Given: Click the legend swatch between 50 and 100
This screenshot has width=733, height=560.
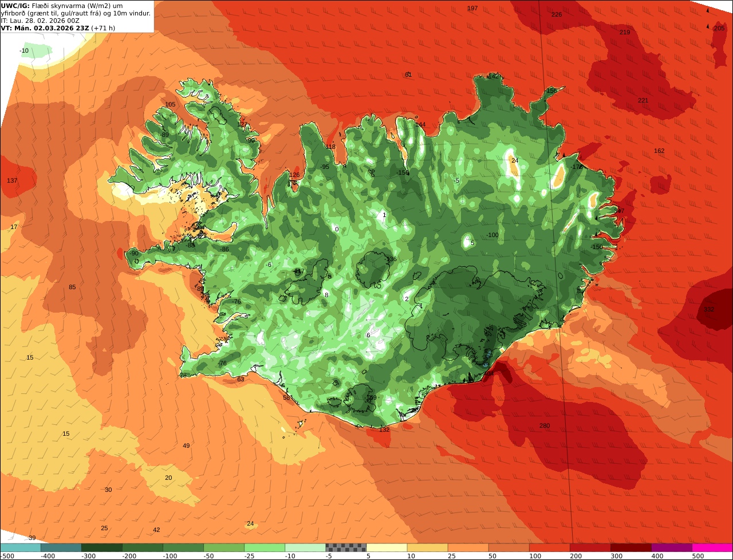Looking at the screenshot, I should point(508,547).
